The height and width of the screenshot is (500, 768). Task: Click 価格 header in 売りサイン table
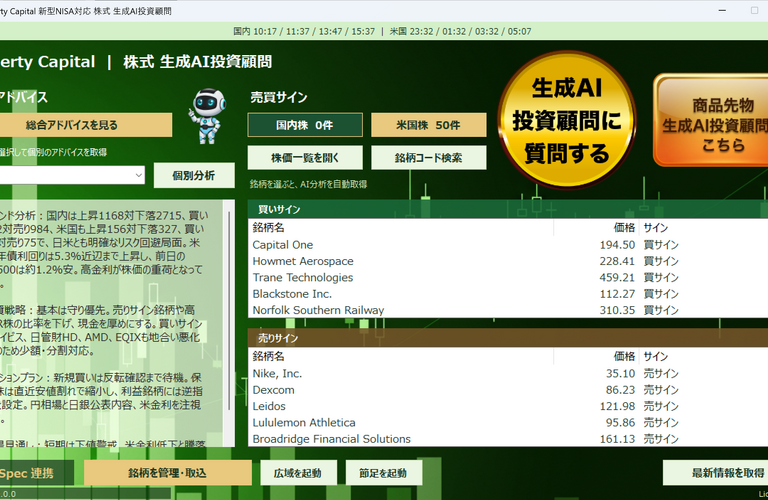tap(596, 356)
